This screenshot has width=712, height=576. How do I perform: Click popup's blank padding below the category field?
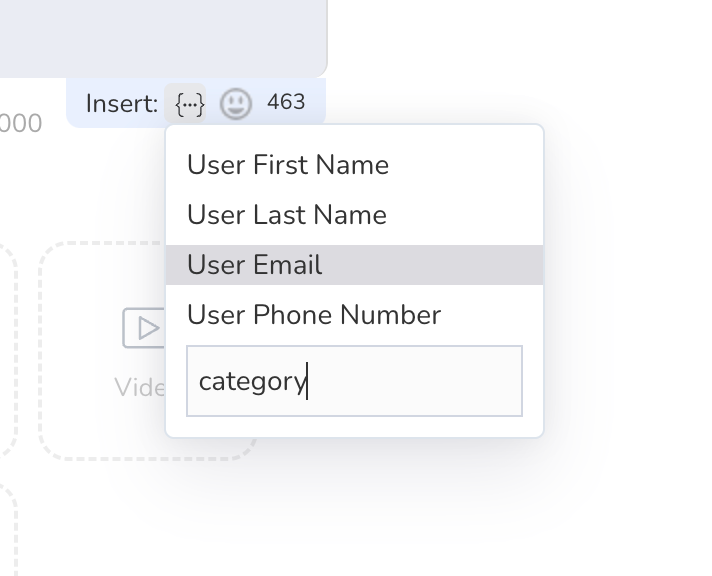pos(354,427)
